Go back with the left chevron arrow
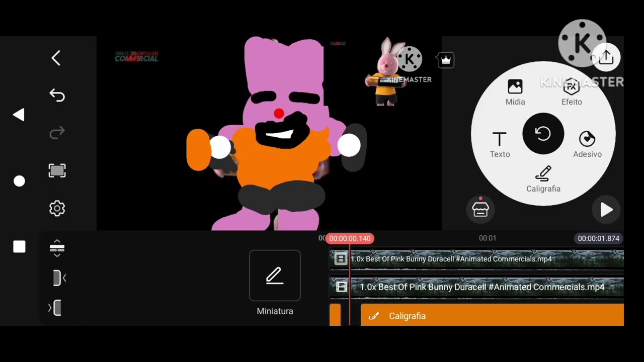 (x=56, y=58)
